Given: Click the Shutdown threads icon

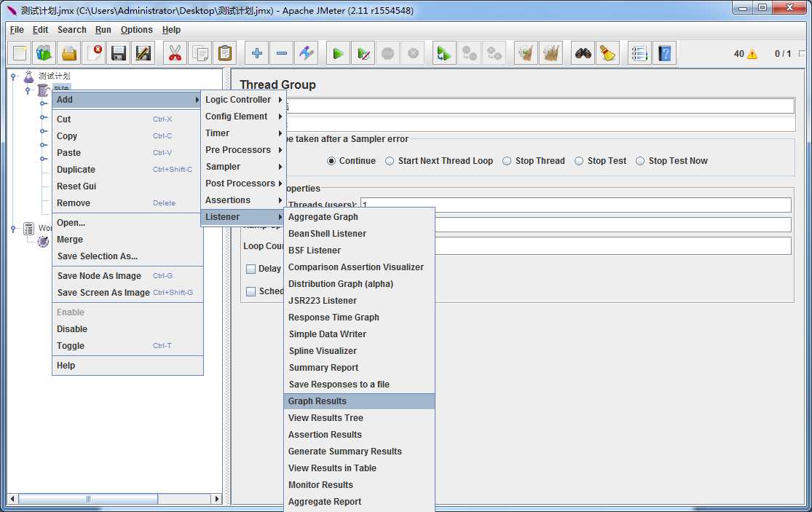Looking at the screenshot, I should [x=413, y=53].
